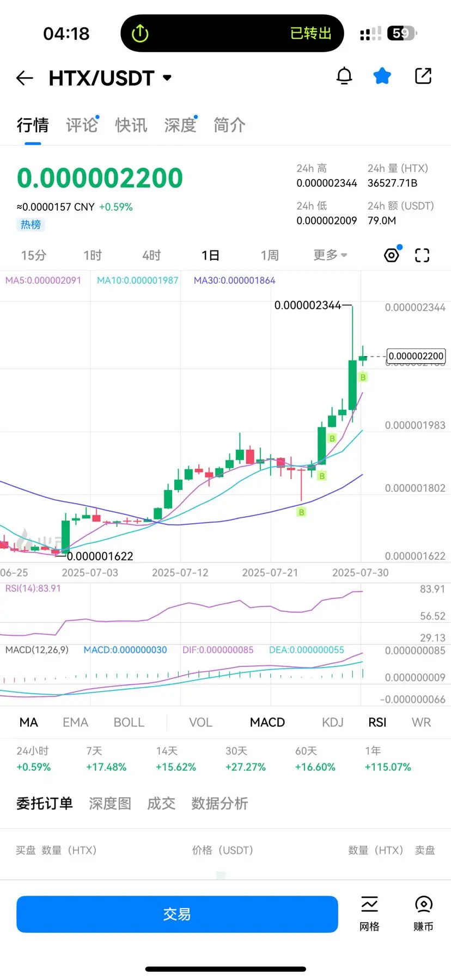Tap the back arrow icon

[25, 78]
